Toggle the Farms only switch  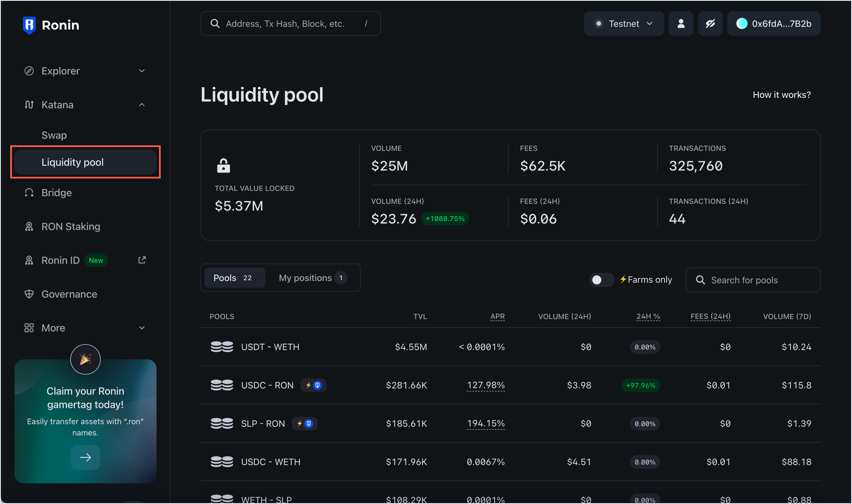pos(601,280)
